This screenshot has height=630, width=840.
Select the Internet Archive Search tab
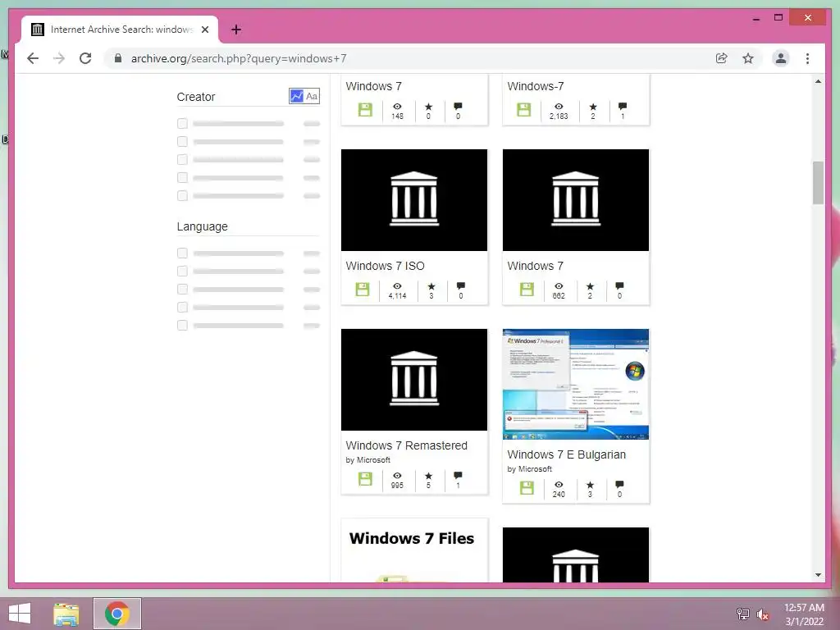coord(121,30)
